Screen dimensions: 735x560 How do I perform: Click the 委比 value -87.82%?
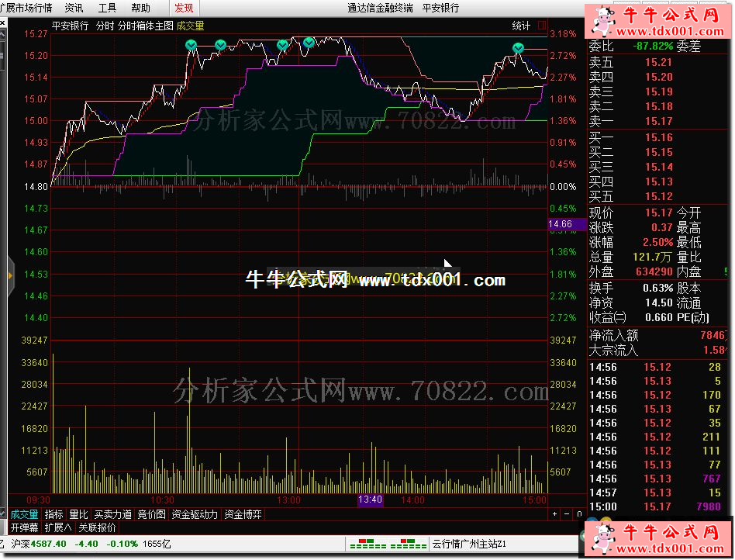[653, 46]
